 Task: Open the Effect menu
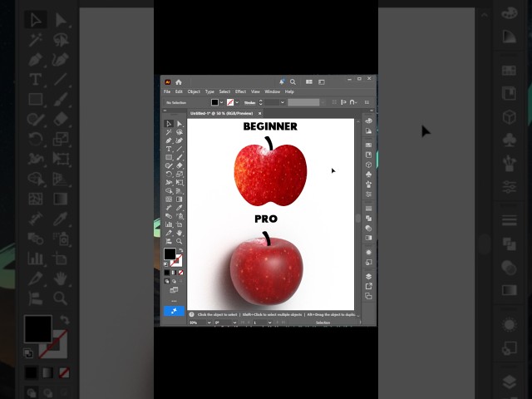(x=240, y=91)
